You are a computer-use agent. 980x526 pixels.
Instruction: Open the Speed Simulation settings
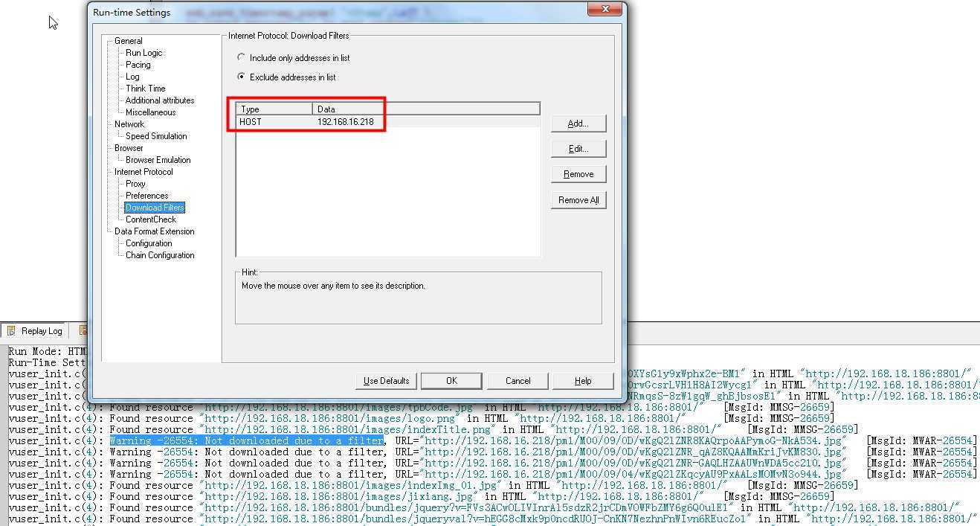pos(156,136)
